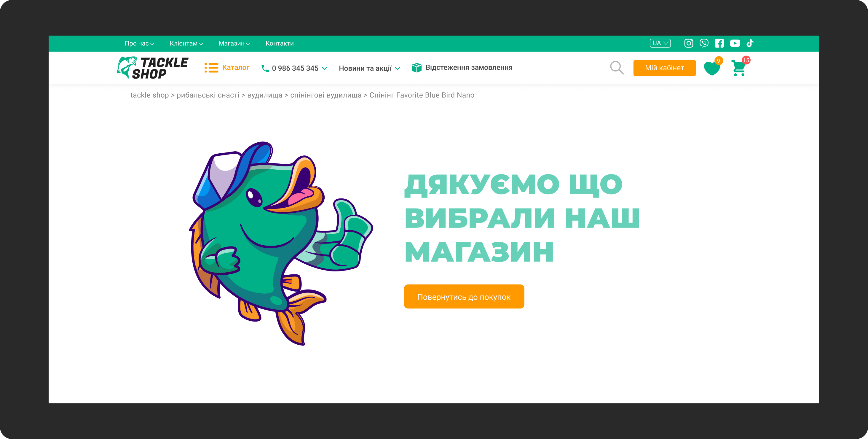Select 'Контакти' in the top menu
Screen dimensions: 868x439
280,43
